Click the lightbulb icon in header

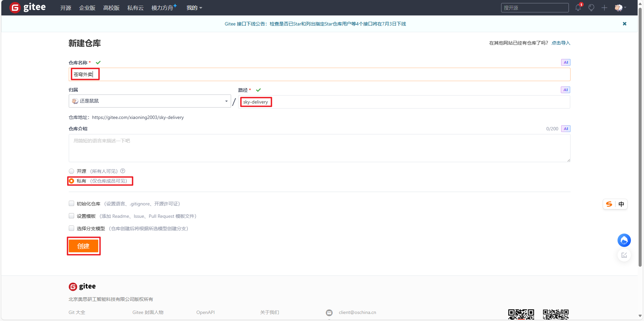591,8
